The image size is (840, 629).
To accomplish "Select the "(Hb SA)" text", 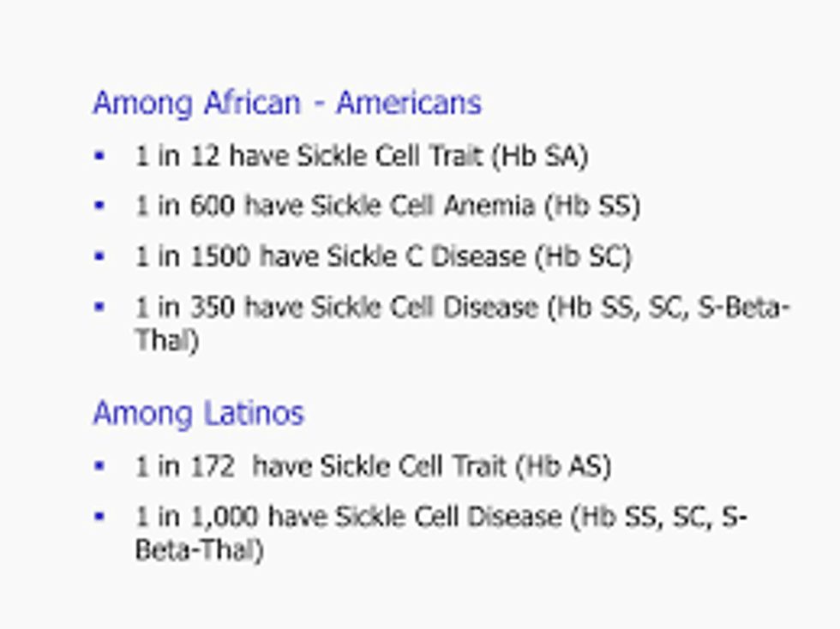I will click(540, 157).
